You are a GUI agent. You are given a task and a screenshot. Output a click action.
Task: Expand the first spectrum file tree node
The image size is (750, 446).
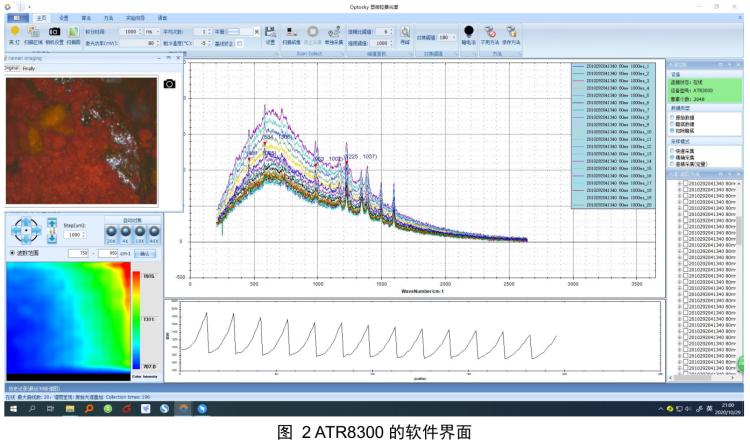[x=680, y=184]
